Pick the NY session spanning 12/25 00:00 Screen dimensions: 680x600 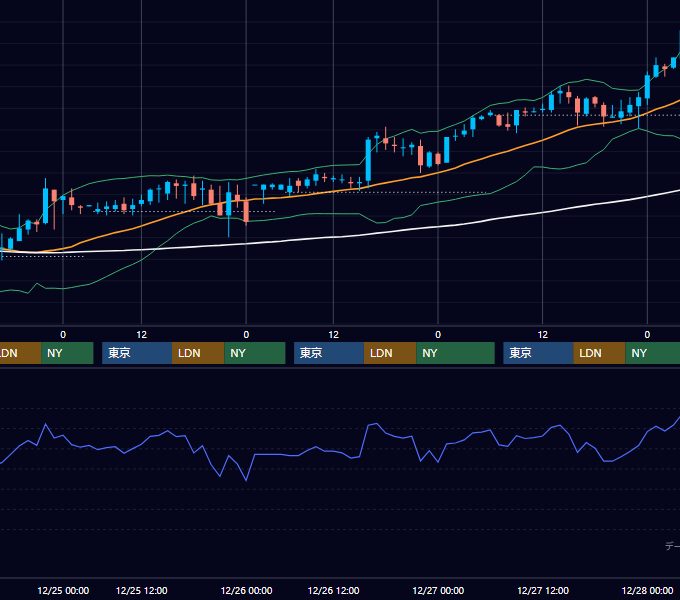(67, 353)
